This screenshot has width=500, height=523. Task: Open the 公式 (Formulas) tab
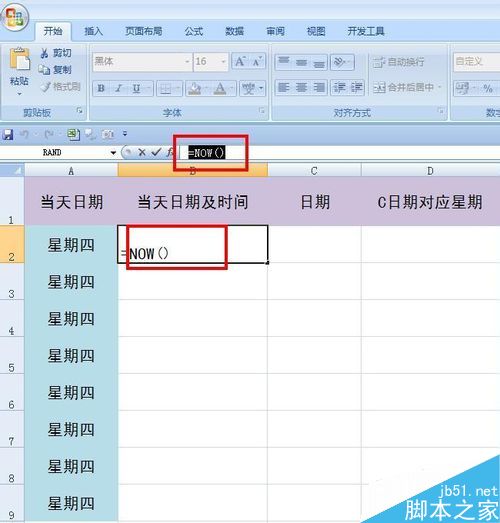click(194, 31)
